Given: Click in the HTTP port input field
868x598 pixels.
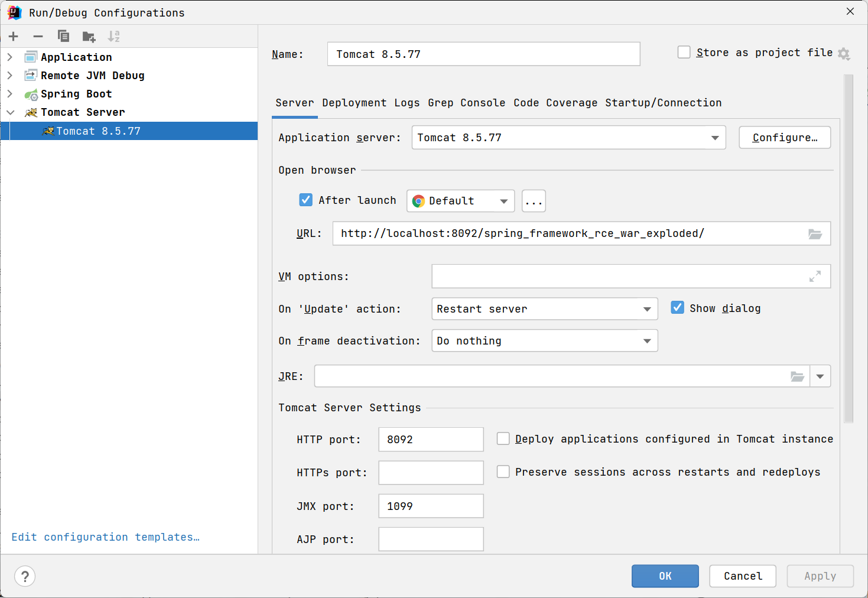Looking at the screenshot, I should click(431, 440).
